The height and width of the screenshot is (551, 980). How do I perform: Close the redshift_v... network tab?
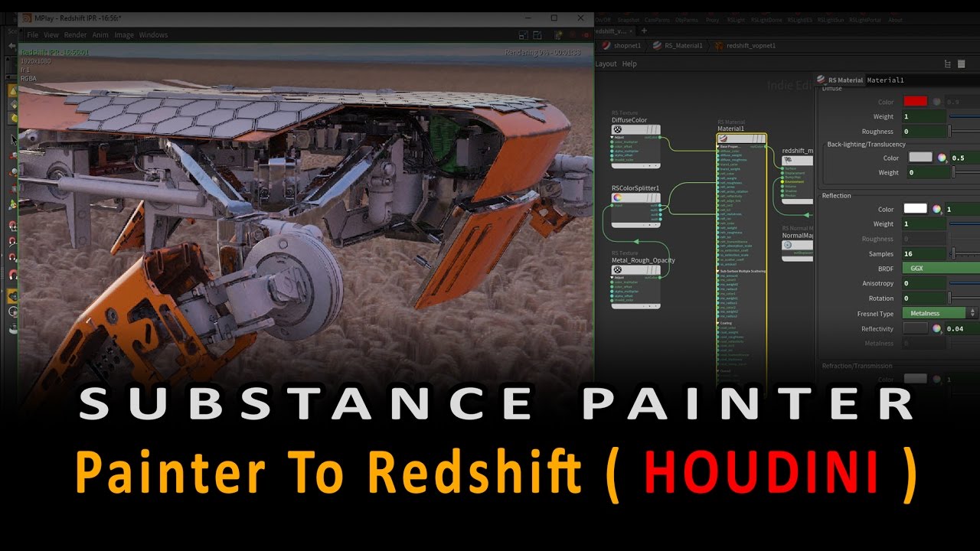pyautogui.click(x=631, y=31)
